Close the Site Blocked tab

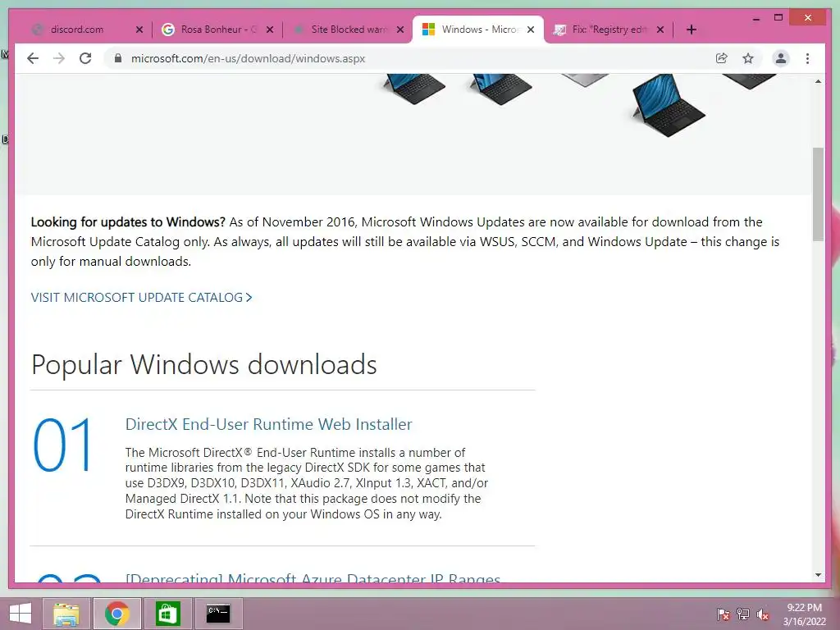400,30
